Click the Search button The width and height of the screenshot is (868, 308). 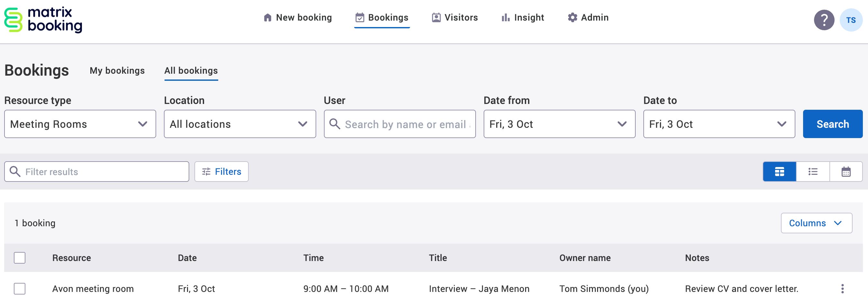(832, 124)
